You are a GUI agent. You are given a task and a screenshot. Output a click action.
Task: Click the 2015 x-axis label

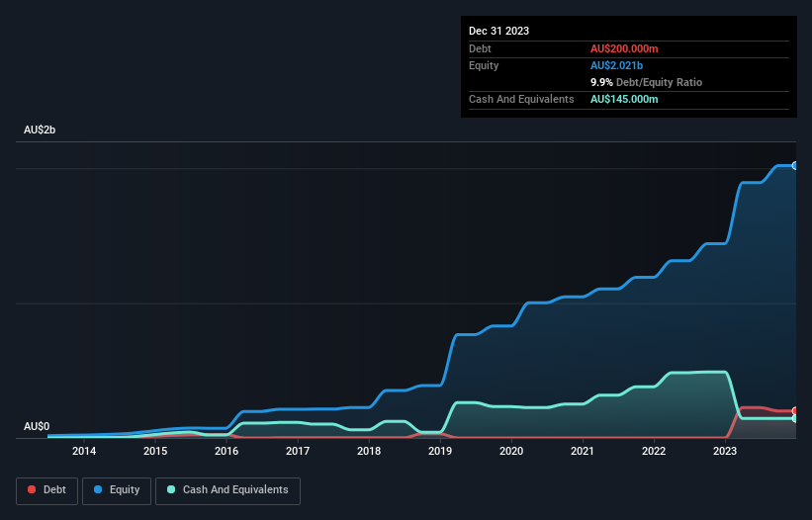click(155, 451)
